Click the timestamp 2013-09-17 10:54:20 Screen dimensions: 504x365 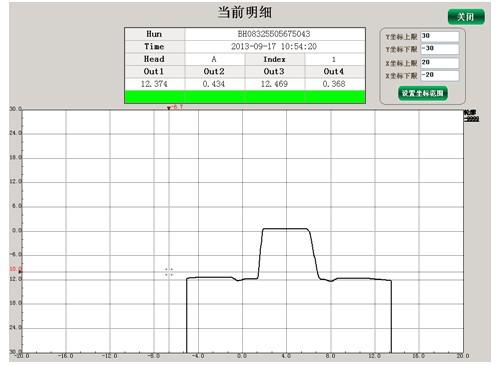click(x=274, y=47)
